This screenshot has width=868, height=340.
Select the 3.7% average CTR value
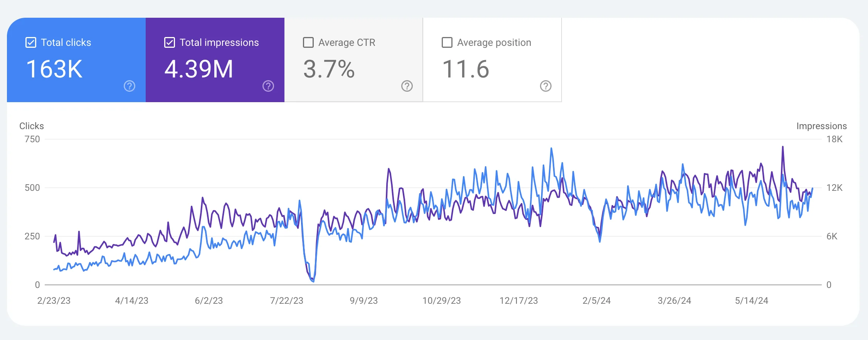[329, 69]
